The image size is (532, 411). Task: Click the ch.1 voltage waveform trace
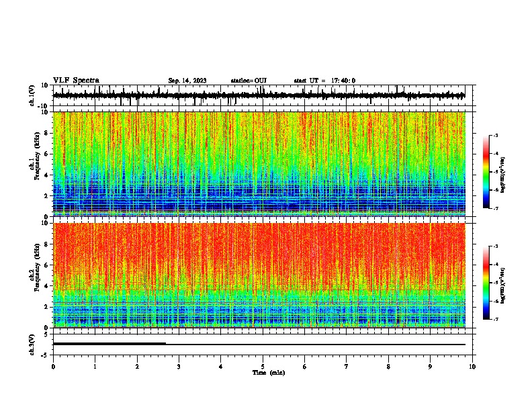259,95
